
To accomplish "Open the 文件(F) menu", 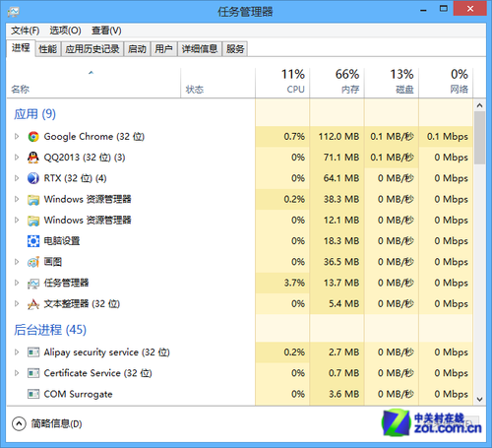I will tap(26, 31).
